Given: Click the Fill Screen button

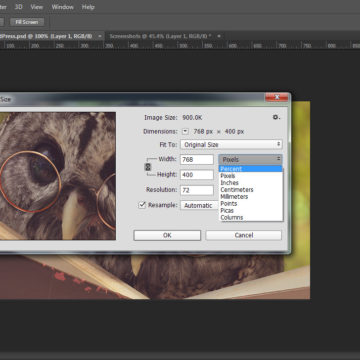Looking at the screenshot, I should pyautogui.click(x=27, y=22).
